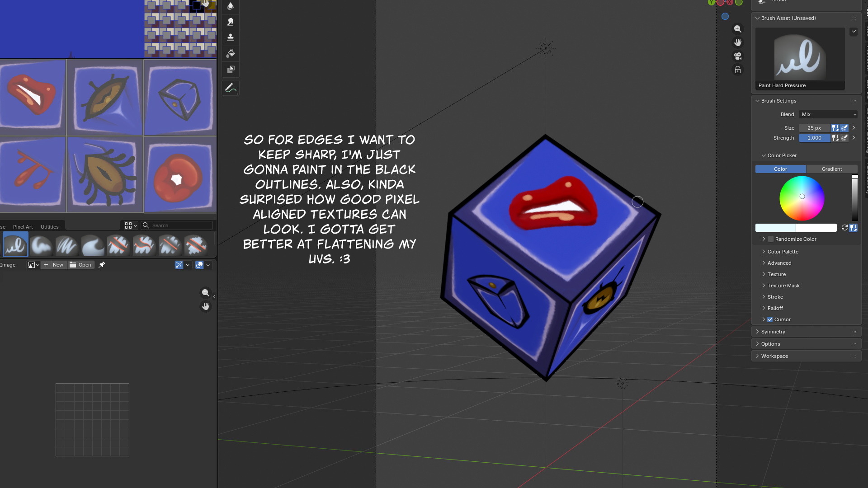Viewport: 868px width, 488px height.
Task: Select the Smear finger tool
Action: pyautogui.click(x=231, y=22)
